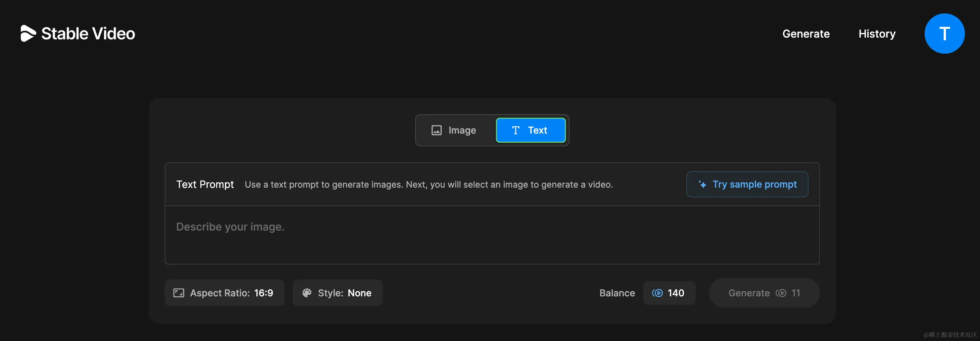The width and height of the screenshot is (980, 341).
Task: Click the Balance label text
Action: click(x=617, y=293)
